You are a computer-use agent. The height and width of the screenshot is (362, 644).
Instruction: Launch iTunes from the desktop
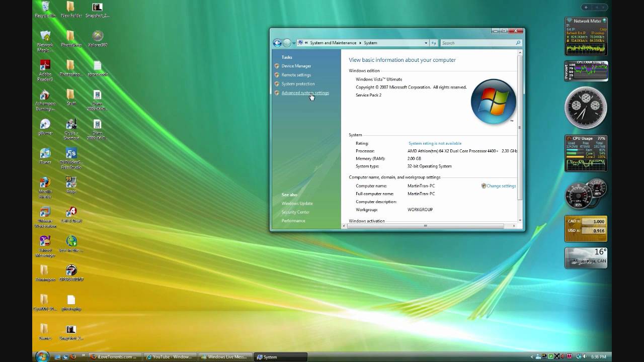pos(45,156)
